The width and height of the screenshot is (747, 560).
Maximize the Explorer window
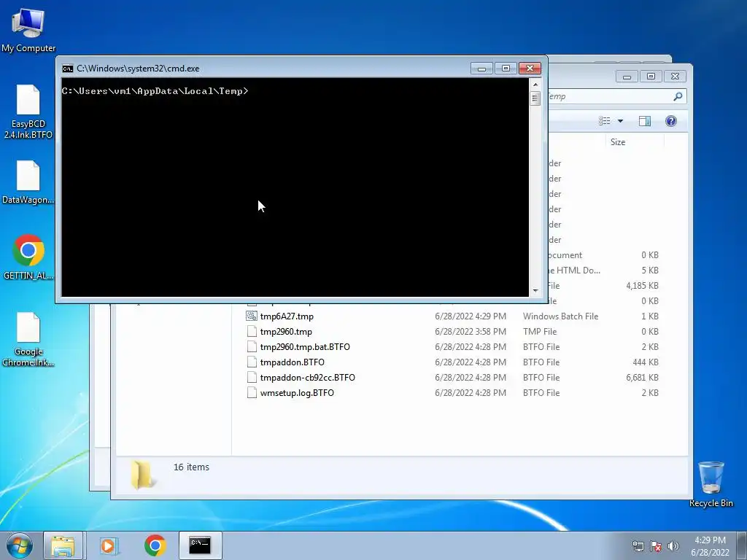tap(651, 76)
